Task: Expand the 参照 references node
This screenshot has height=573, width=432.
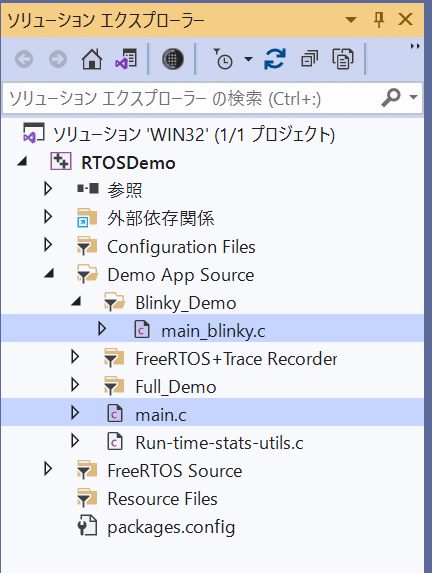Action: point(48,189)
